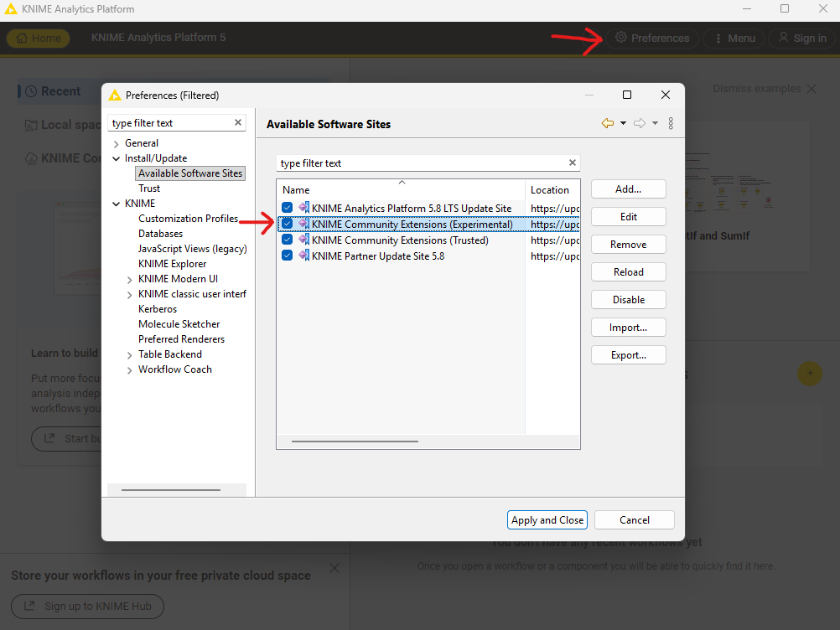Clear the left filter text with X icon

click(x=238, y=123)
